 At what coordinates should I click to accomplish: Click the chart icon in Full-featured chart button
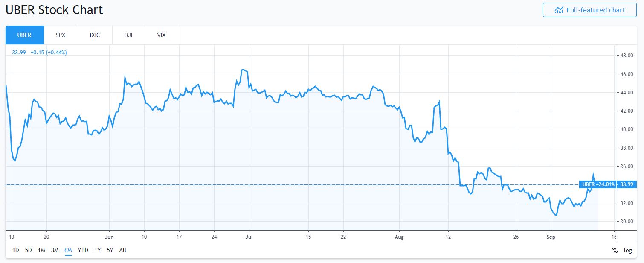[559, 10]
